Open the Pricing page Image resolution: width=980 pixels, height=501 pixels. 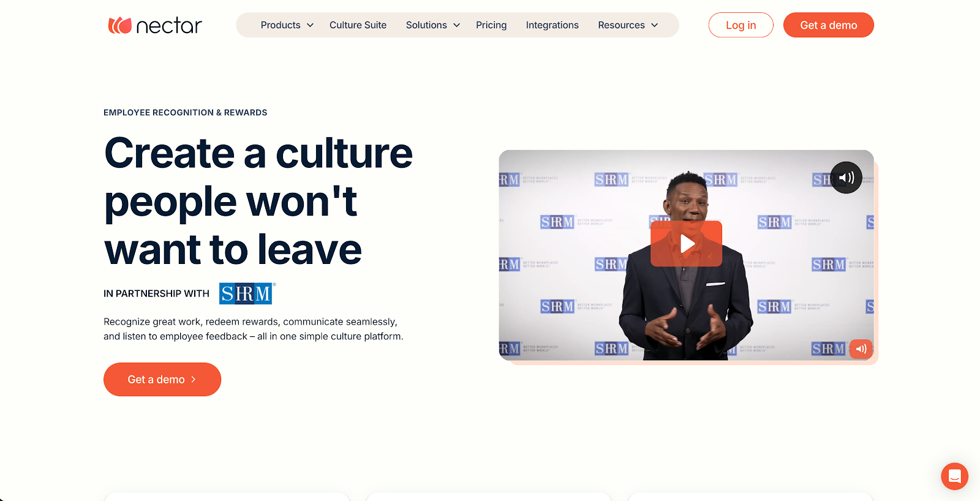coord(491,25)
